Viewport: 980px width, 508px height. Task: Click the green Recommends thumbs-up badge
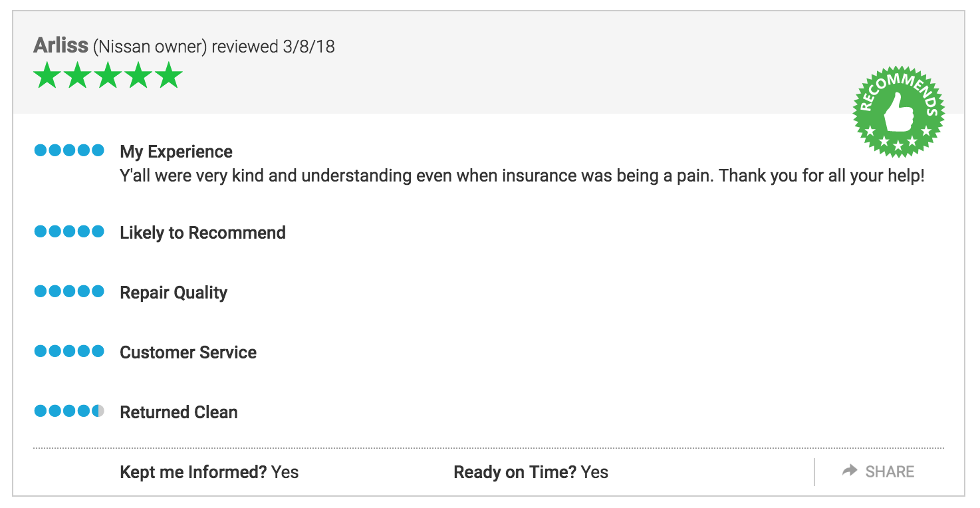(899, 112)
